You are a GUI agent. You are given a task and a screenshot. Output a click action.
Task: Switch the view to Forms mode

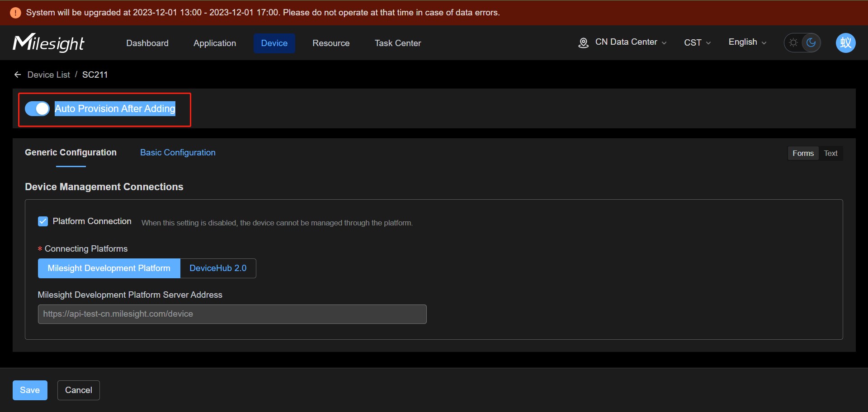(x=803, y=153)
